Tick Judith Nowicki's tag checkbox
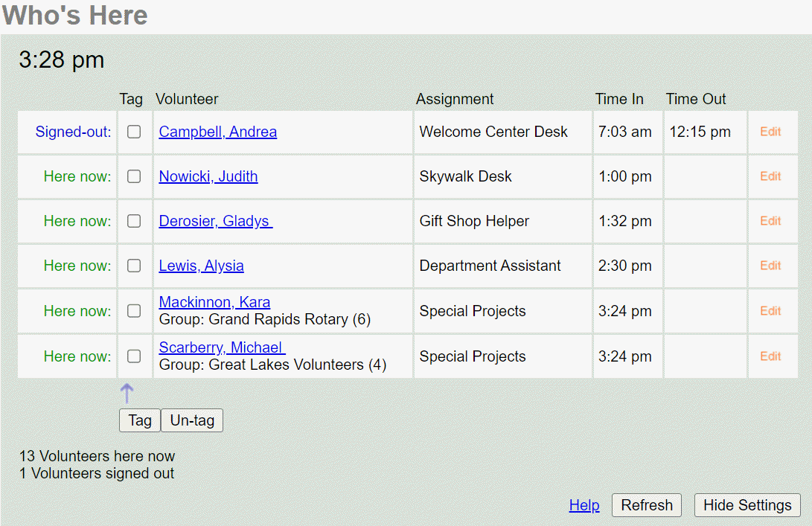 (134, 176)
